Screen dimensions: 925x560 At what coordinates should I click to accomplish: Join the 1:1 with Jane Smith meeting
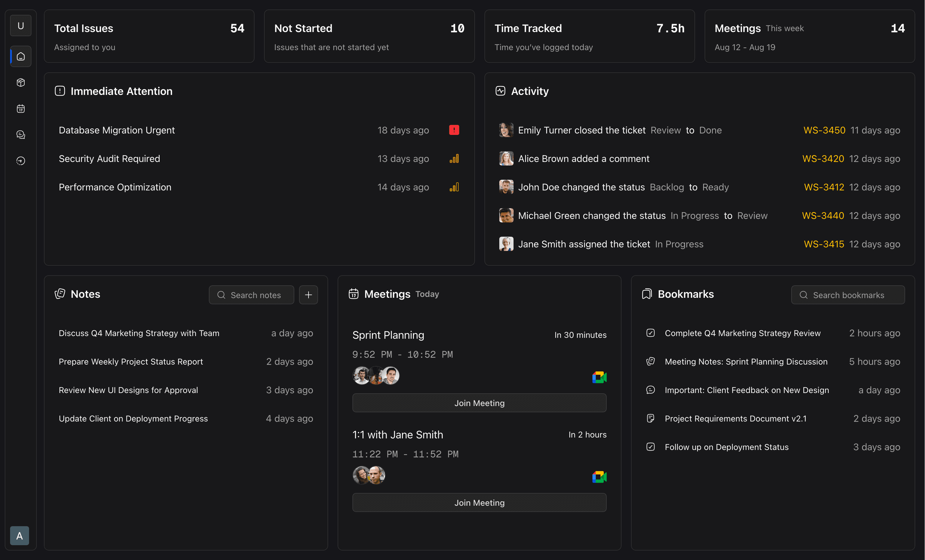pyautogui.click(x=479, y=502)
